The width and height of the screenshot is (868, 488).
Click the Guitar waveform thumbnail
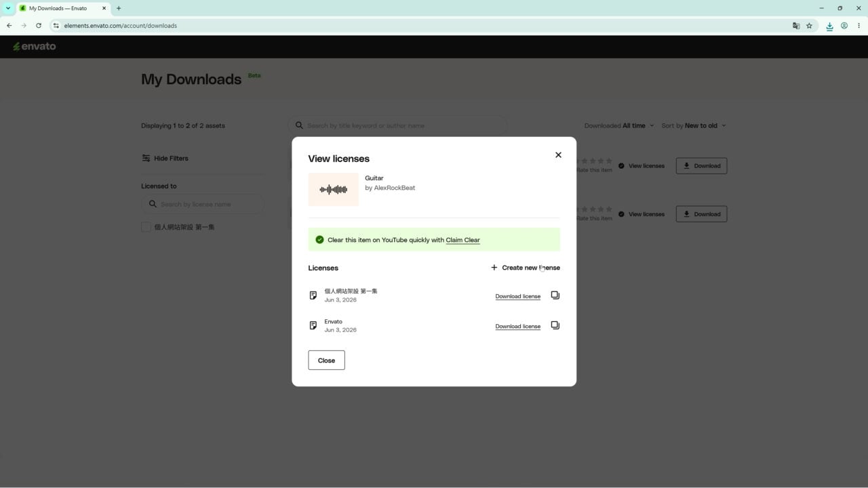click(x=333, y=189)
